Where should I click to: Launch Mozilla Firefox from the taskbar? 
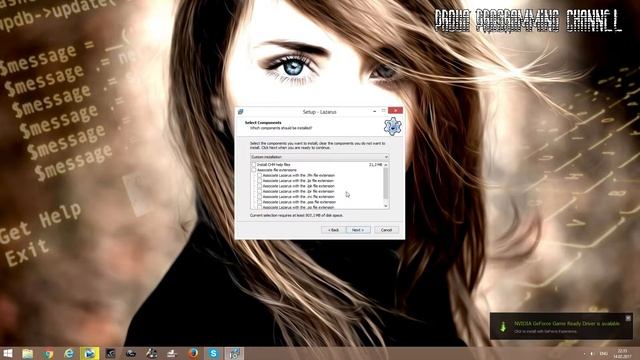[193, 353]
